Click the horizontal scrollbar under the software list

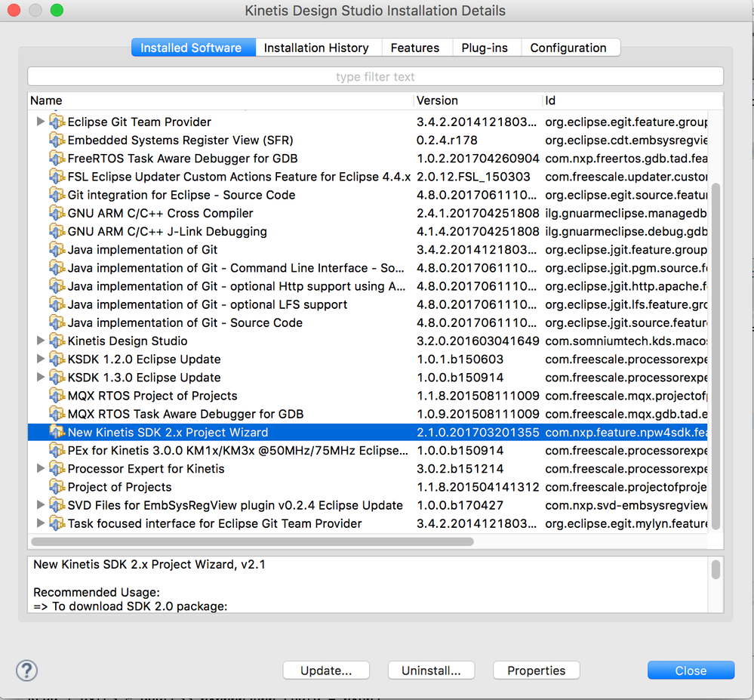(252, 541)
